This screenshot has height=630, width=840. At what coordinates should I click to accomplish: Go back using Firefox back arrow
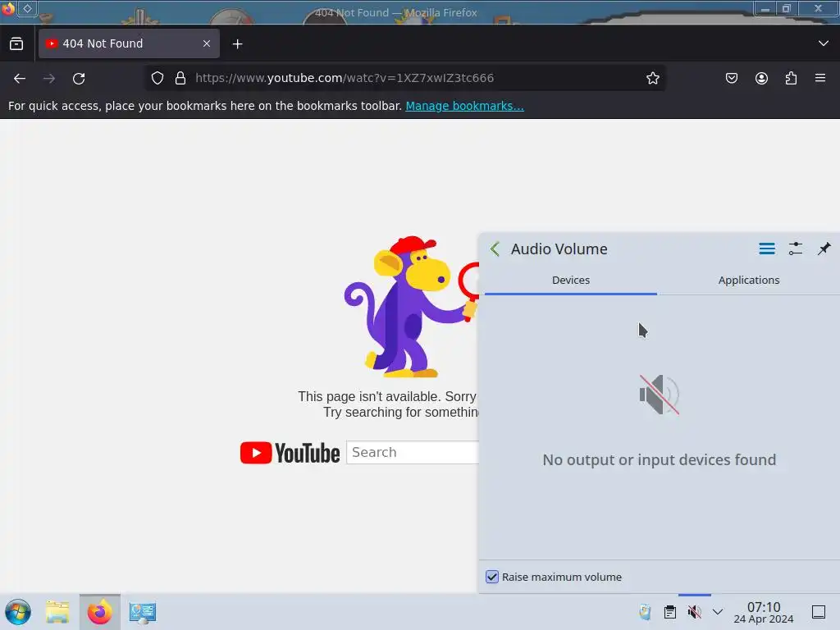point(20,78)
